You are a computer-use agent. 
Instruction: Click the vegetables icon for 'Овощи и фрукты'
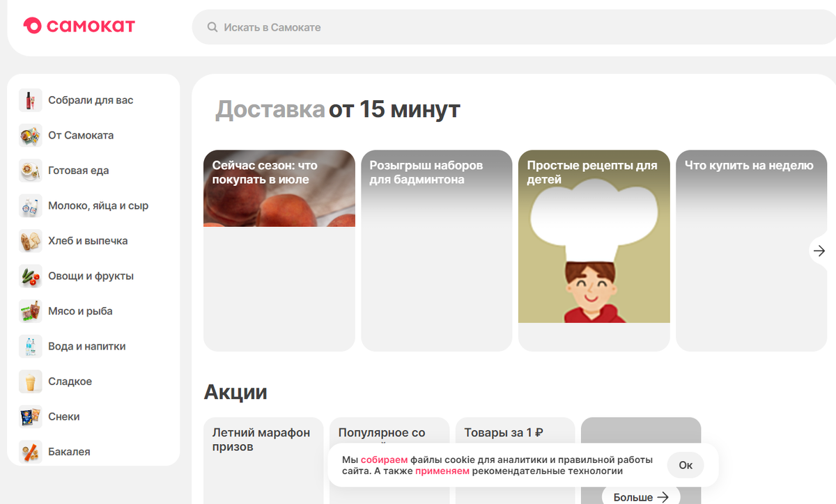31,276
